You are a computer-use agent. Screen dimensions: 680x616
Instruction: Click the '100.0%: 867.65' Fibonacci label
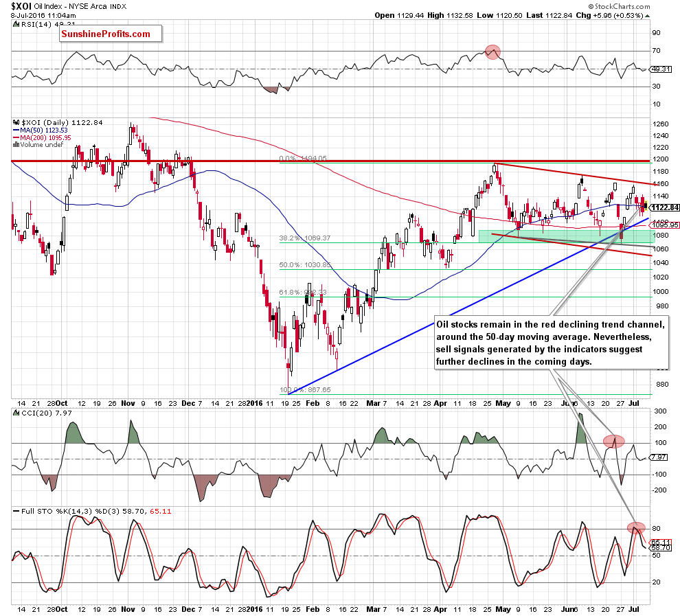(x=305, y=389)
